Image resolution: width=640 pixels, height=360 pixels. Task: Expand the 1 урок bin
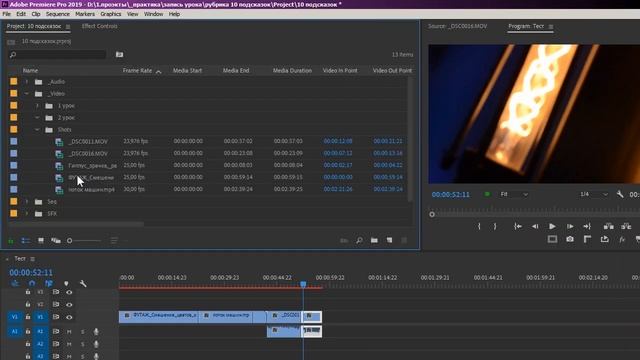pyautogui.click(x=37, y=106)
